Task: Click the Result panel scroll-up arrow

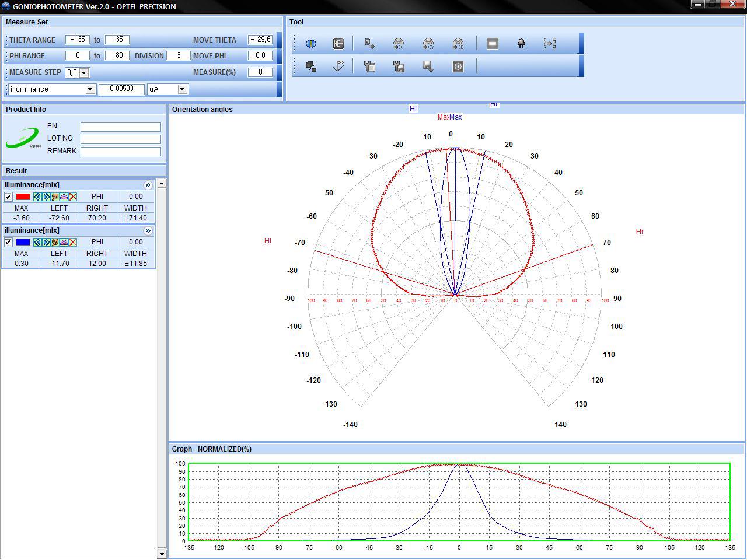Action: (x=162, y=184)
